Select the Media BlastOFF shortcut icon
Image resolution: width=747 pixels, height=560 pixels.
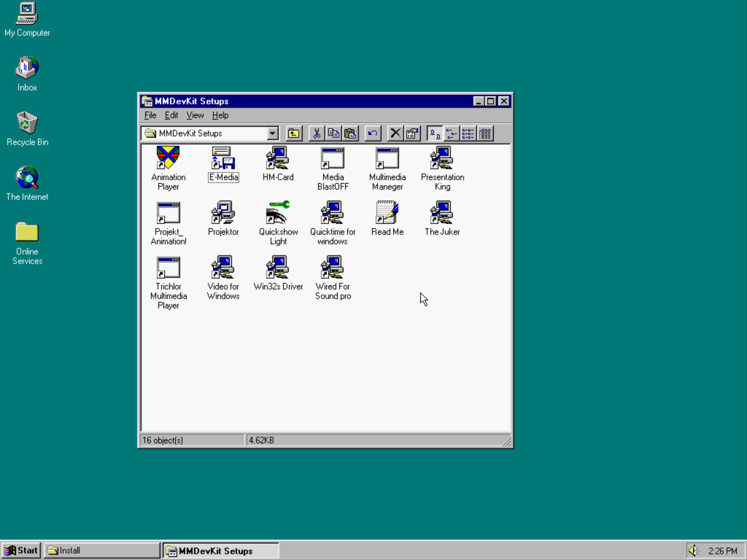tap(333, 158)
